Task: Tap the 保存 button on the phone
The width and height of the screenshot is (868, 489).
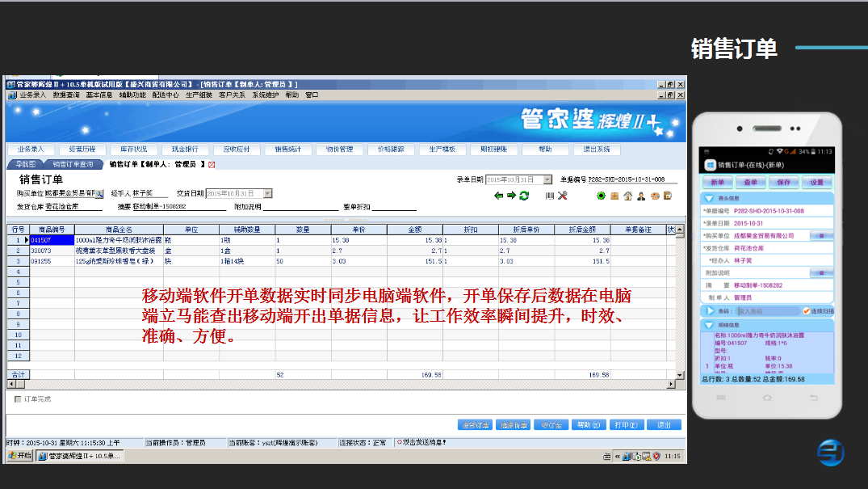Action: pos(784,183)
